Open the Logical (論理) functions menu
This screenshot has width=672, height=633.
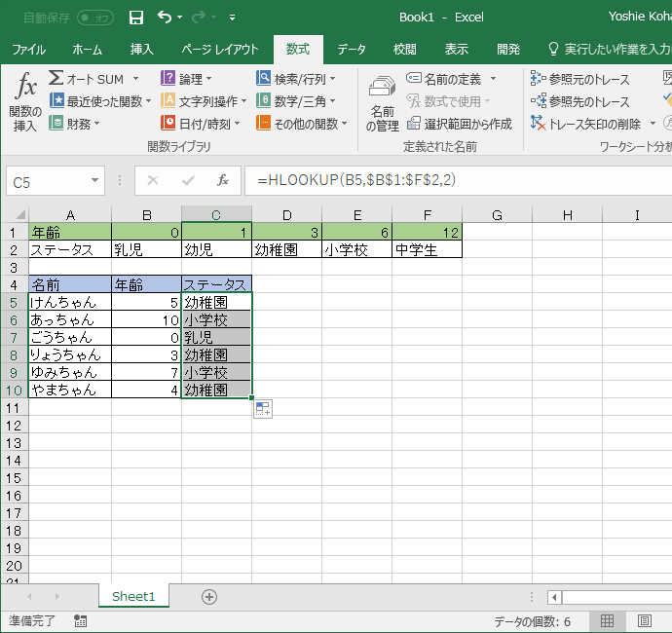(x=186, y=79)
